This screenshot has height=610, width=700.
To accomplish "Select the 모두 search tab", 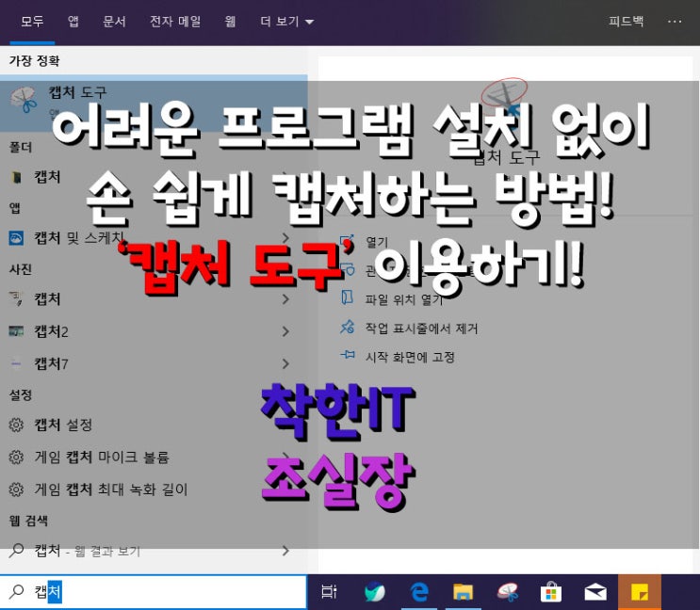I will (32, 22).
